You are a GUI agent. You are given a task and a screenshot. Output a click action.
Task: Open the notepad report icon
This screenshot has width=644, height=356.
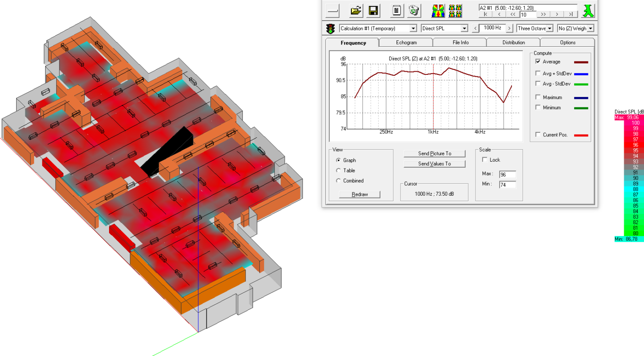397,10
